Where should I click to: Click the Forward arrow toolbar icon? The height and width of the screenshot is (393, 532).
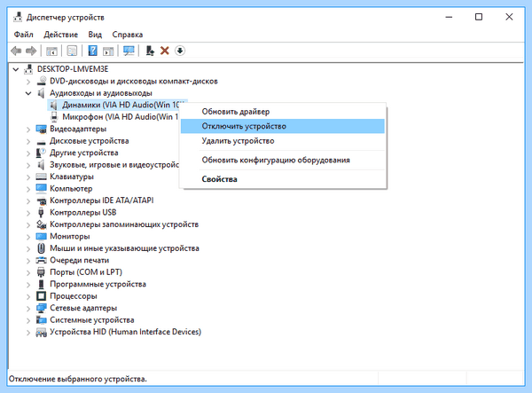tap(31, 51)
